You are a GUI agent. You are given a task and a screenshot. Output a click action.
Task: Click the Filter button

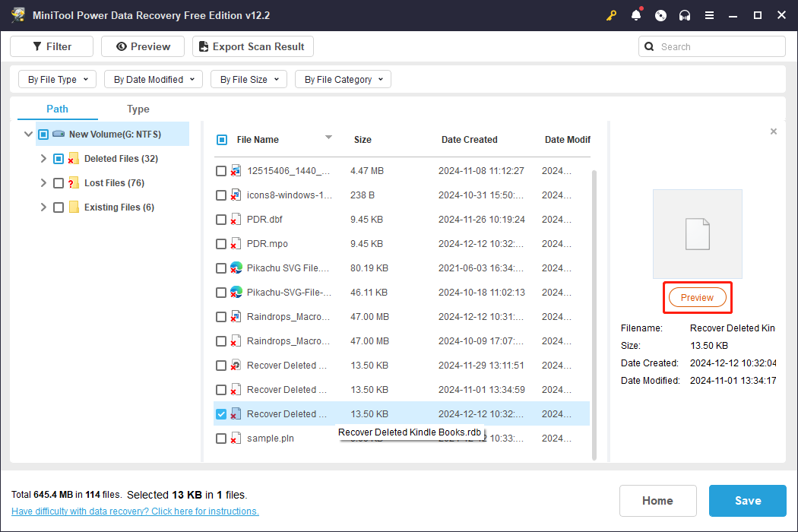click(52, 46)
